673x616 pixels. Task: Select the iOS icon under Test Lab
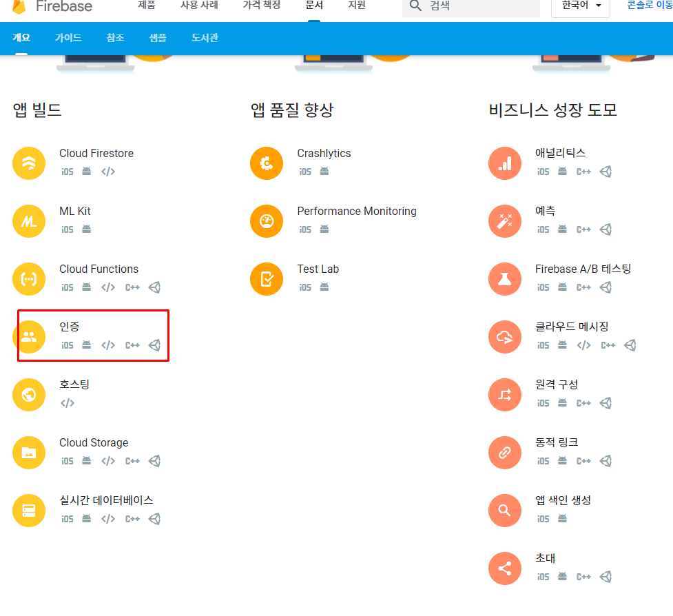click(x=305, y=287)
